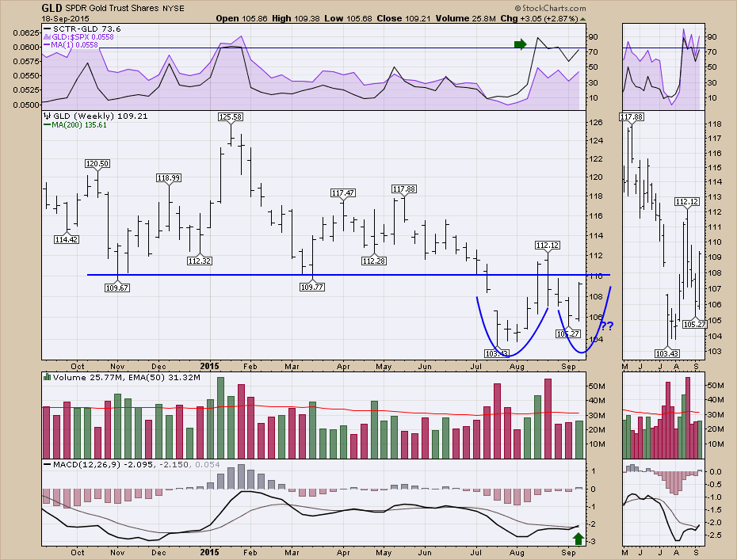The height and width of the screenshot is (560, 737).
Task: Click the 117.47 price label
Action: tap(343, 193)
